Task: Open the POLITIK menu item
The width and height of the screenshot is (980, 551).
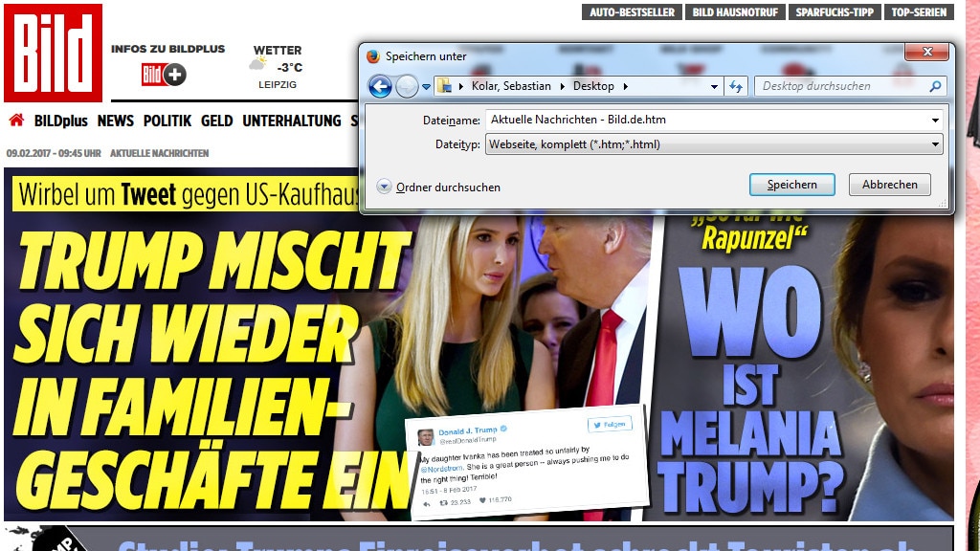Action: pyautogui.click(x=167, y=121)
